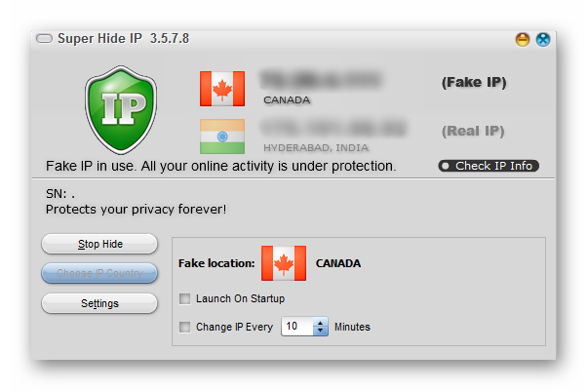Click Check IP Info button
Screen dimensions: 588x391
[x=489, y=166]
